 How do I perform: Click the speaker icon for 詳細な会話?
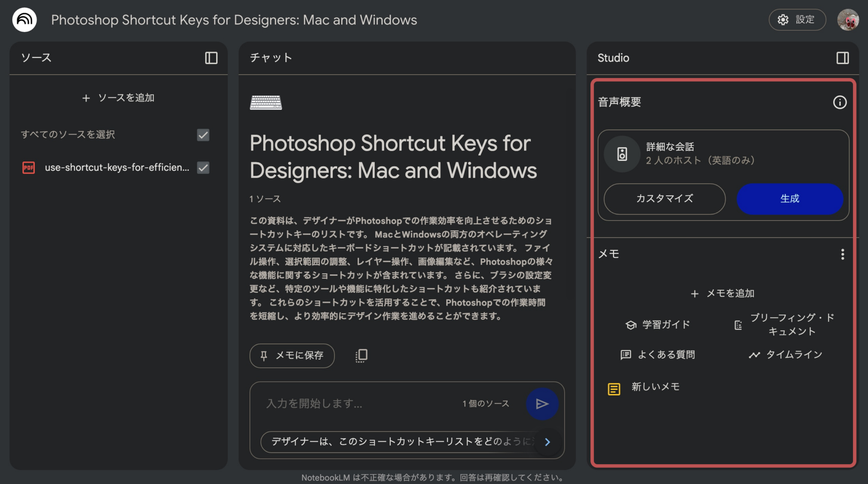pos(622,154)
